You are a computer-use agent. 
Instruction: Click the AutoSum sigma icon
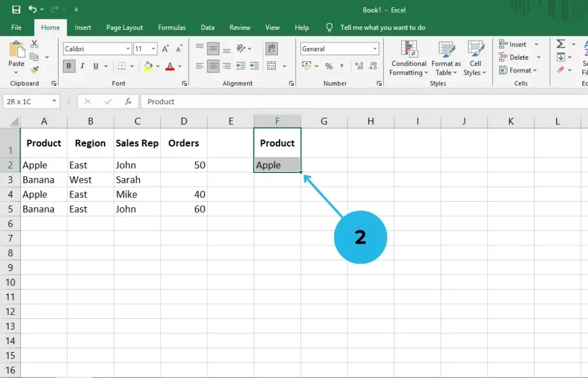560,44
